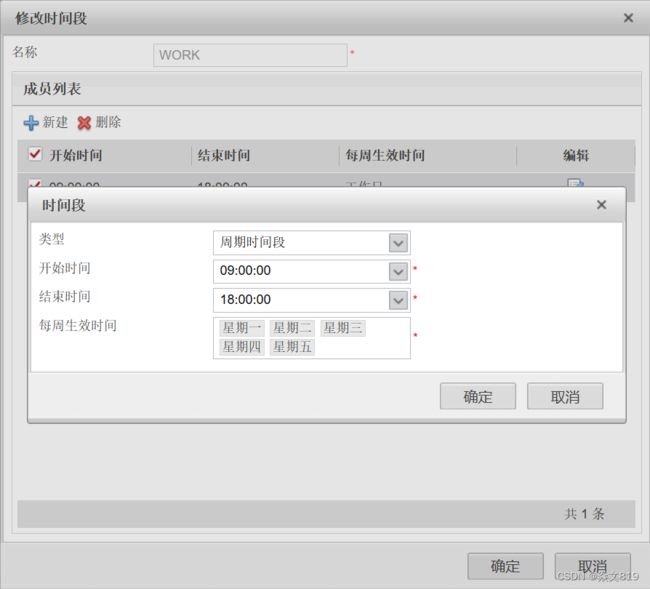650x589 pixels.
Task: Close the 修改时间段 window with X
Action: [x=628, y=18]
